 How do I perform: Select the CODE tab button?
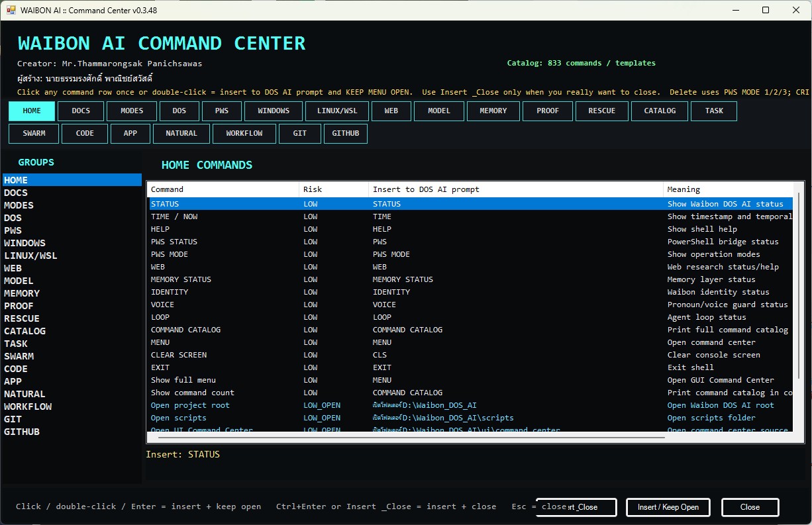pos(85,134)
